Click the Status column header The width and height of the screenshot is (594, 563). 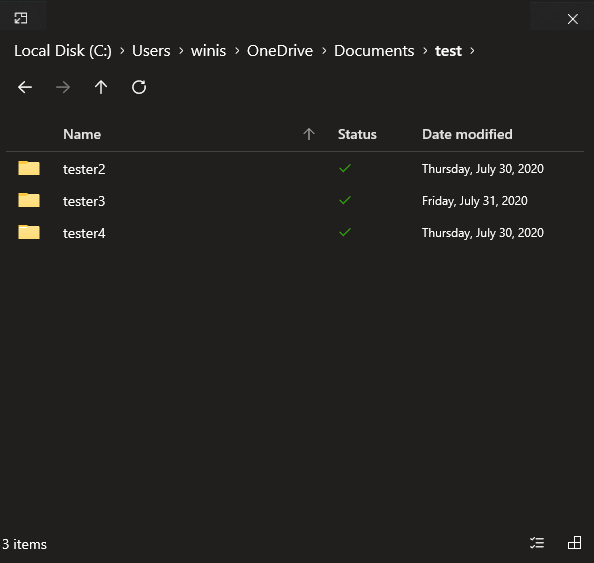(357, 134)
